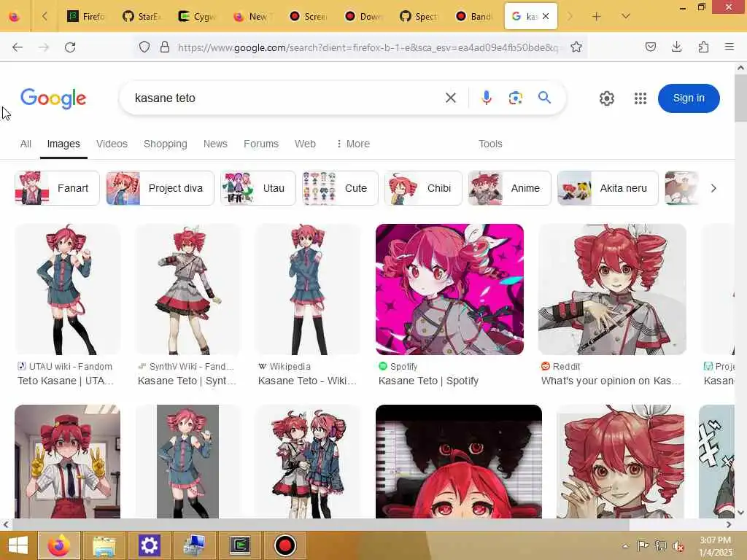This screenshot has width=747, height=560.
Task: Switch to the StarE GitHub tab
Action: (x=142, y=16)
